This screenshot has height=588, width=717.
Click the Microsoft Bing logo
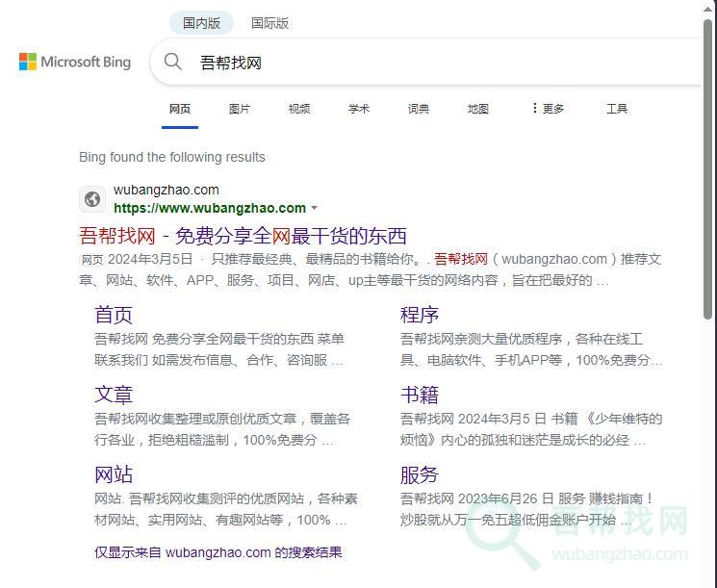tap(75, 63)
